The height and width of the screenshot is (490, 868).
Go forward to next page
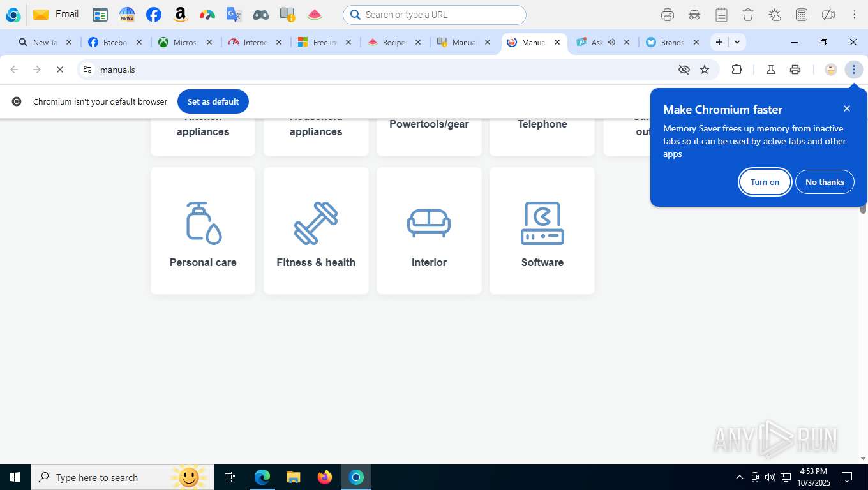tap(37, 70)
